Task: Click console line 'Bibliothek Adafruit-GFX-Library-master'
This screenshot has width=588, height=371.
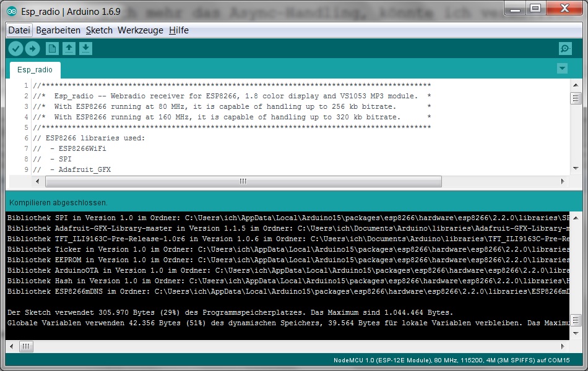Action: click(288, 228)
